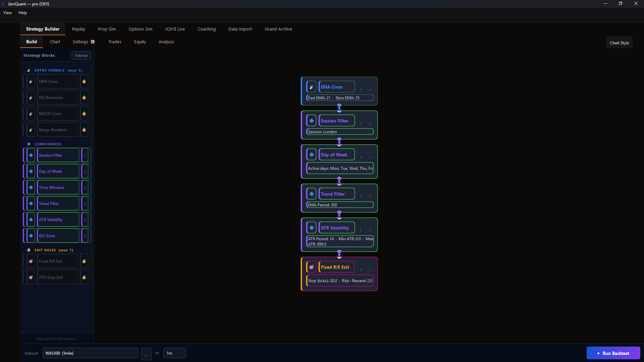Click the satellite icon of MACD Cross block
Viewport: 644px width, 362px height.
point(31,114)
